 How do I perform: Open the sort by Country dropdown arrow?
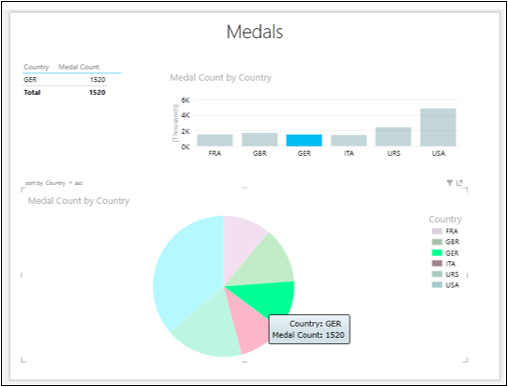point(70,183)
